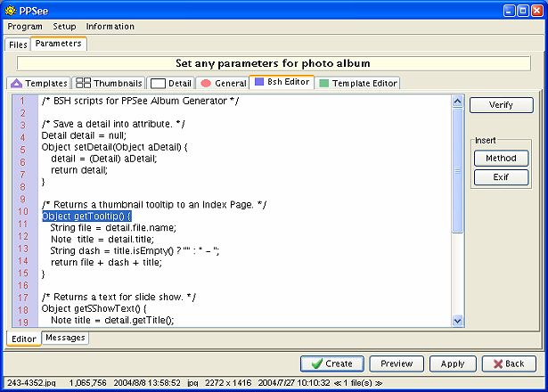548x392 pixels.
Task: Click the Detail rectangle icon
Action: (158, 84)
